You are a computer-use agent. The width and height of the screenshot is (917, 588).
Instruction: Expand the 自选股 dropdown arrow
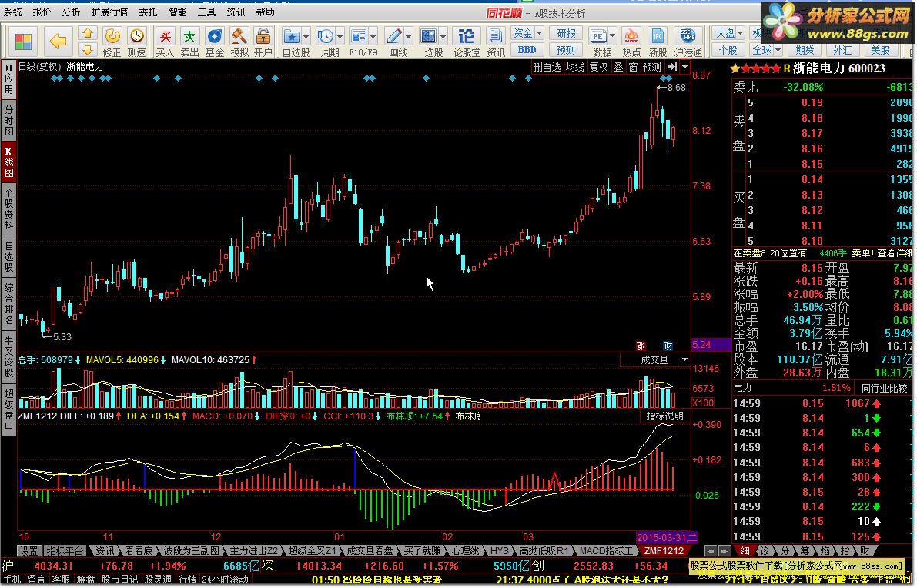click(x=306, y=37)
